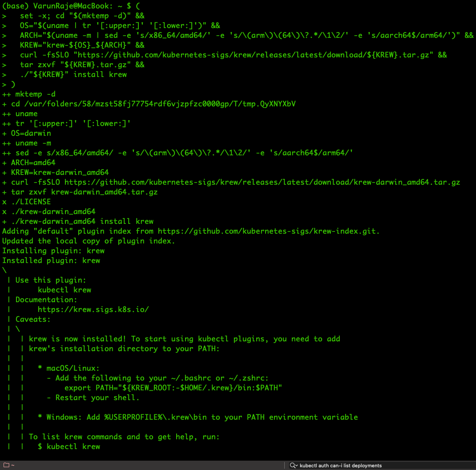Click the '+ KREW=krew-darwin_amd64' output line

pos(56,172)
